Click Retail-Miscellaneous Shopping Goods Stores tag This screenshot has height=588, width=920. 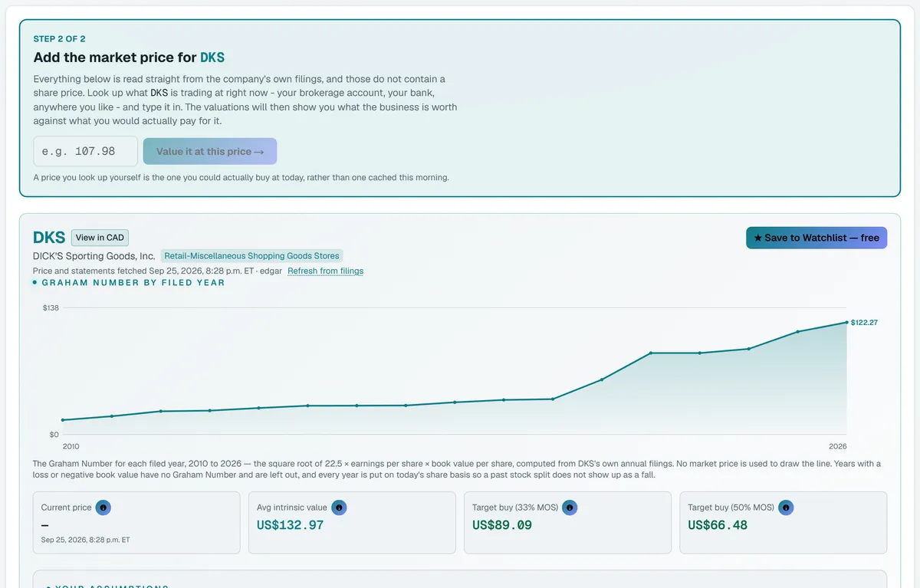pos(251,256)
